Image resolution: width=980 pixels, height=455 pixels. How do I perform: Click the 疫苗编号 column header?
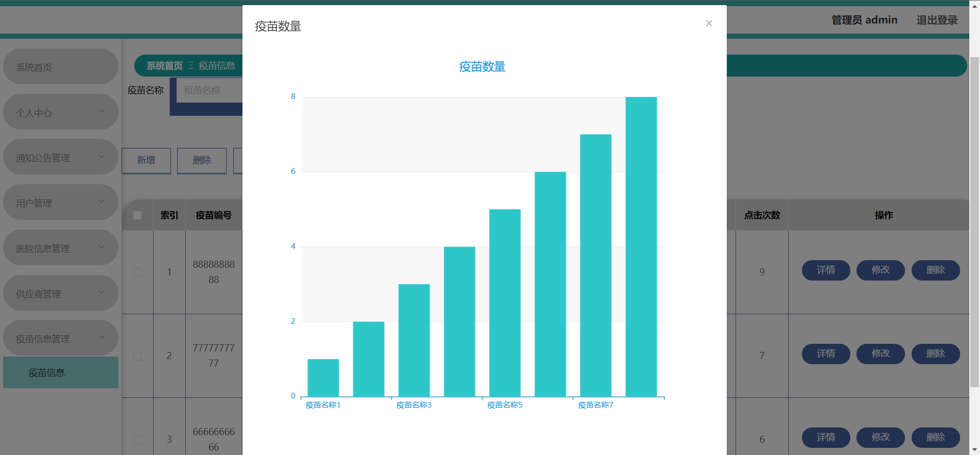[213, 215]
